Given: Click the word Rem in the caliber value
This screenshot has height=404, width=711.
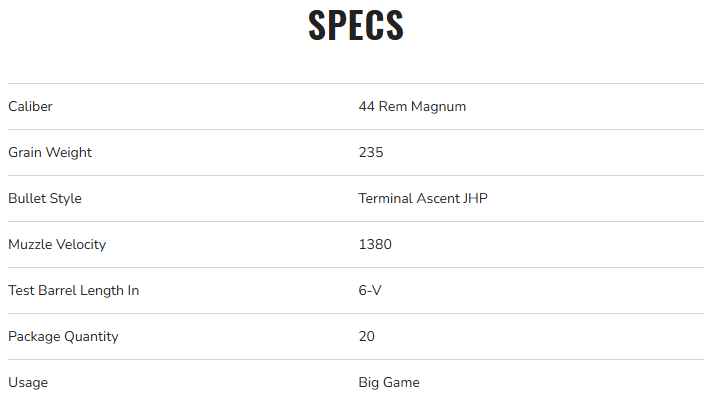Looking at the screenshot, I should click(x=393, y=107).
